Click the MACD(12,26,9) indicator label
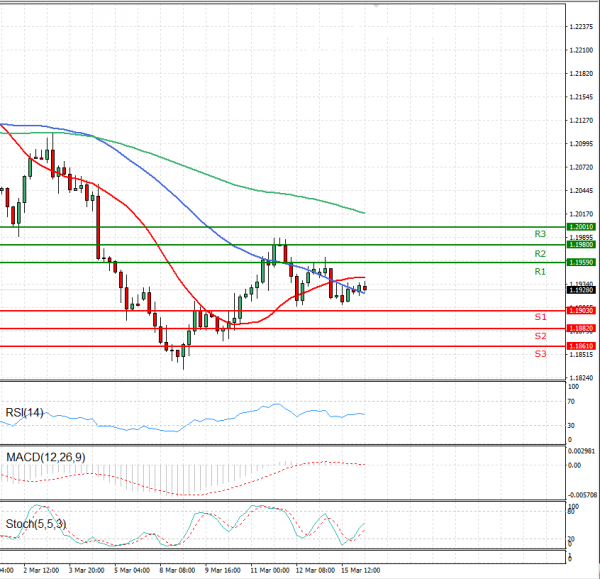This screenshot has height=579, width=600. pos(46,457)
